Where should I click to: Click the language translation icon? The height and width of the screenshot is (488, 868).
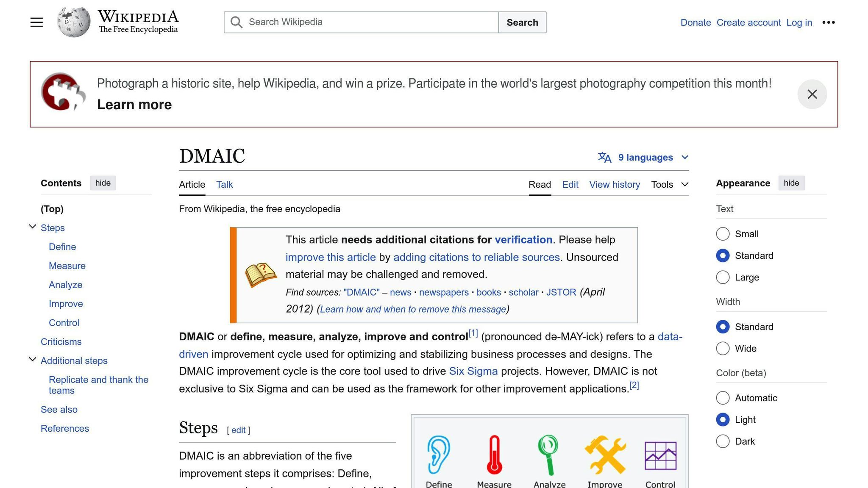pos(604,158)
